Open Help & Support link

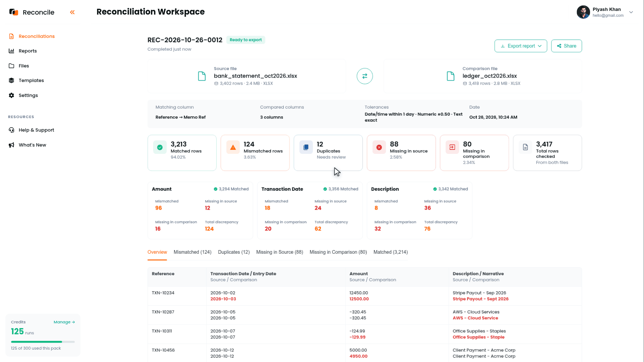click(x=36, y=130)
